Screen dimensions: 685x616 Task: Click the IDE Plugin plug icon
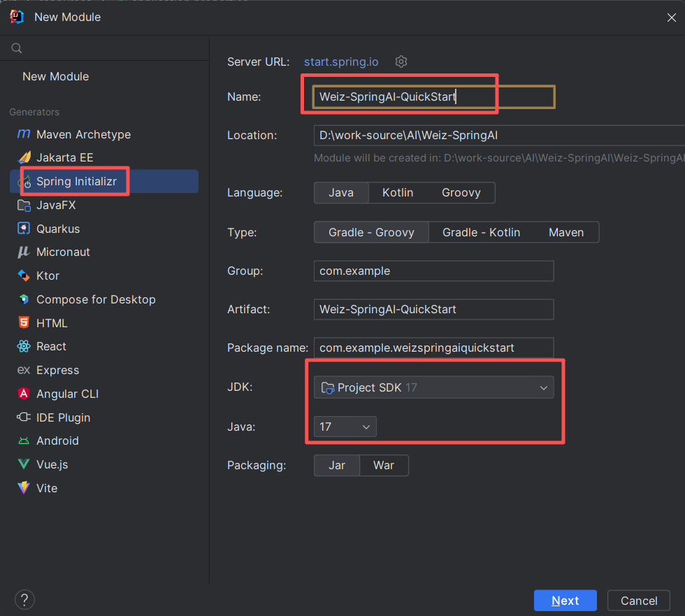[24, 417]
